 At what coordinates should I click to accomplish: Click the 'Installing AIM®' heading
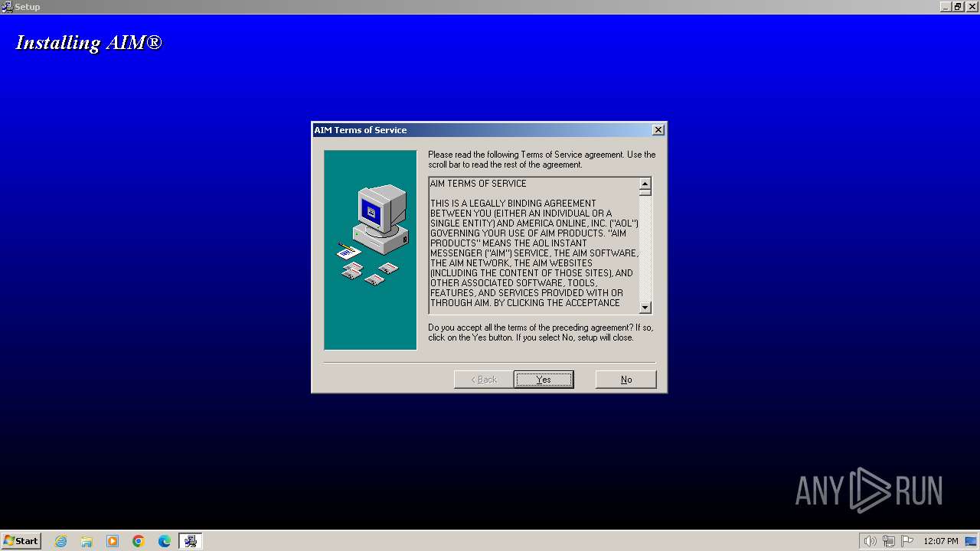tap(89, 43)
